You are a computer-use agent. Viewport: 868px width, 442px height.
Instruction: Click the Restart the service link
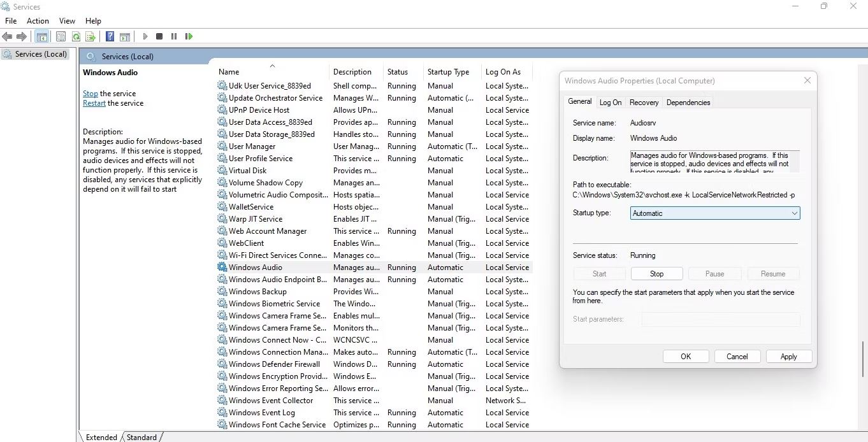tap(94, 103)
